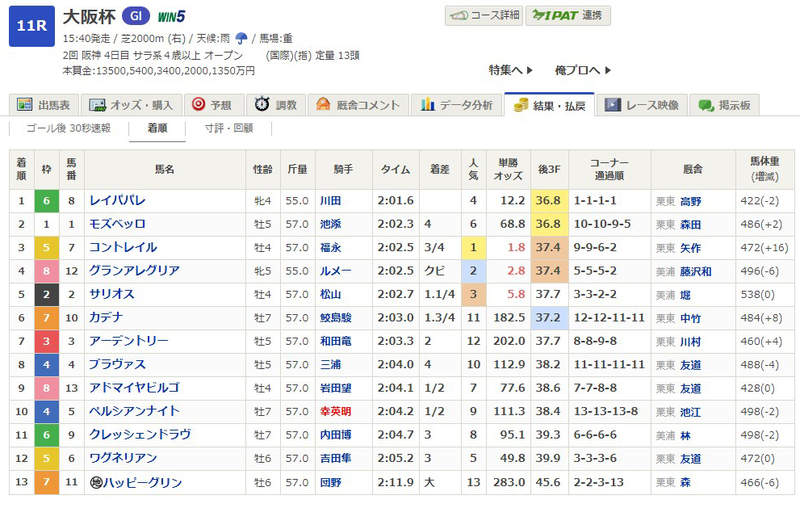Viewport: 800px width, 508px height.
Task: Open jockey 幸英明 profile
Action: click(x=335, y=412)
